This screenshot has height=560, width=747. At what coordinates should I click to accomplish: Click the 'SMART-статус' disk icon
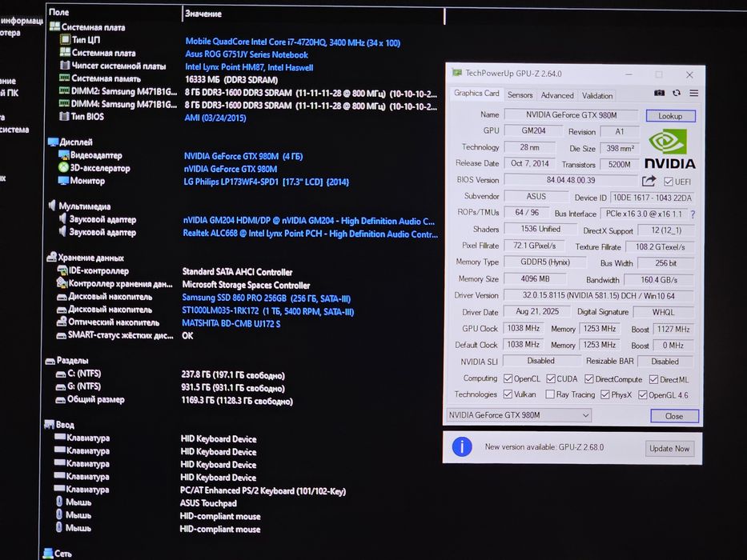tap(61, 336)
